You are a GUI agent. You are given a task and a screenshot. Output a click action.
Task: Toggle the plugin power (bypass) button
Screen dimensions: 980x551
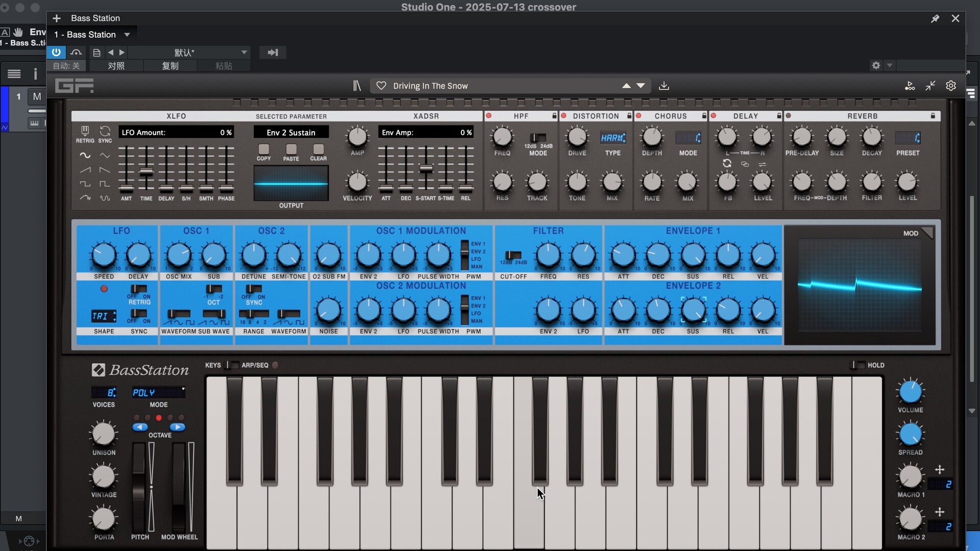point(56,52)
